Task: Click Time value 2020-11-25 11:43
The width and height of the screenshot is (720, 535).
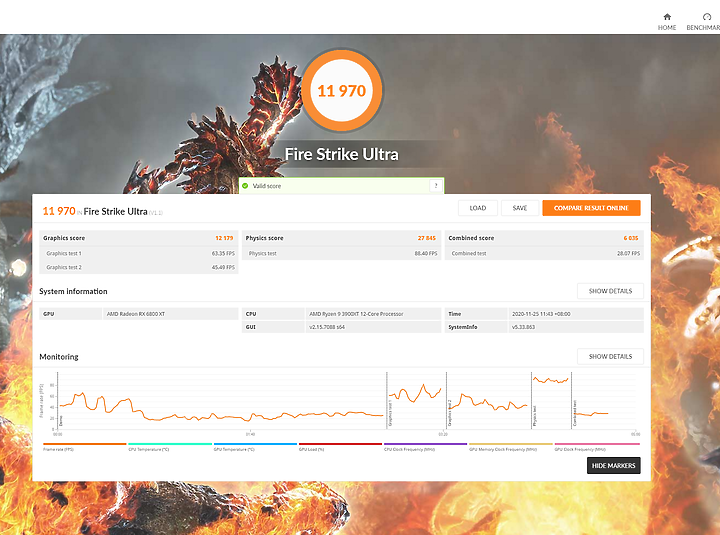Action: (541, 314)
